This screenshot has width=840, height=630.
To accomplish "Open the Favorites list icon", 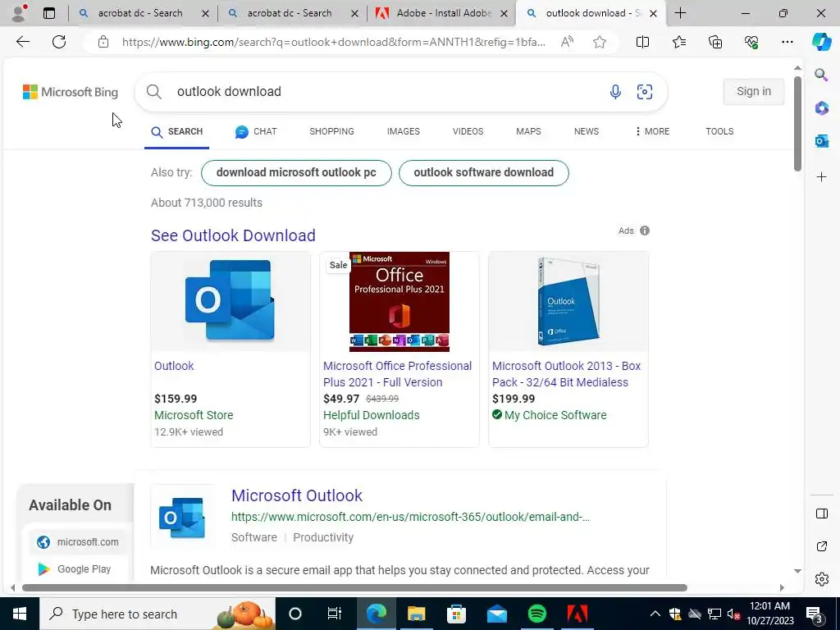I will pos(678,42).
